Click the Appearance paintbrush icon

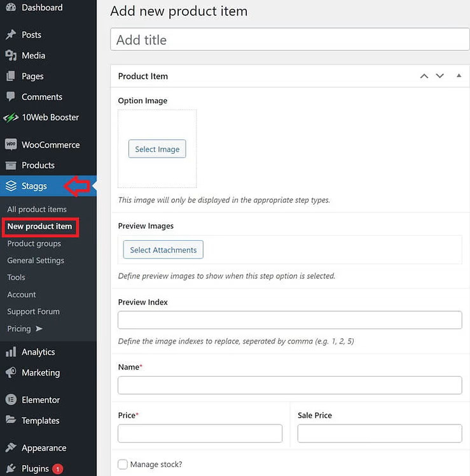tap(11, 447)
